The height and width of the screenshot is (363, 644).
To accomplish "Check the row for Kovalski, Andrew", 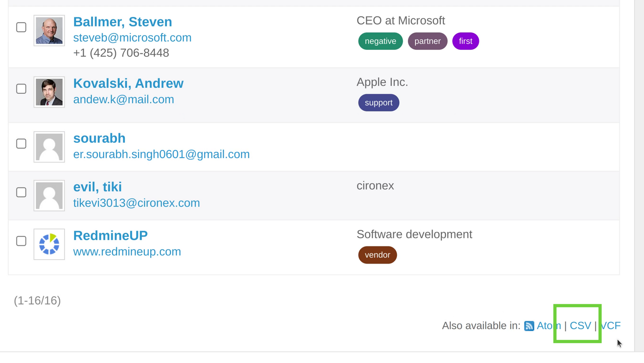I will (x=21, y=89).
